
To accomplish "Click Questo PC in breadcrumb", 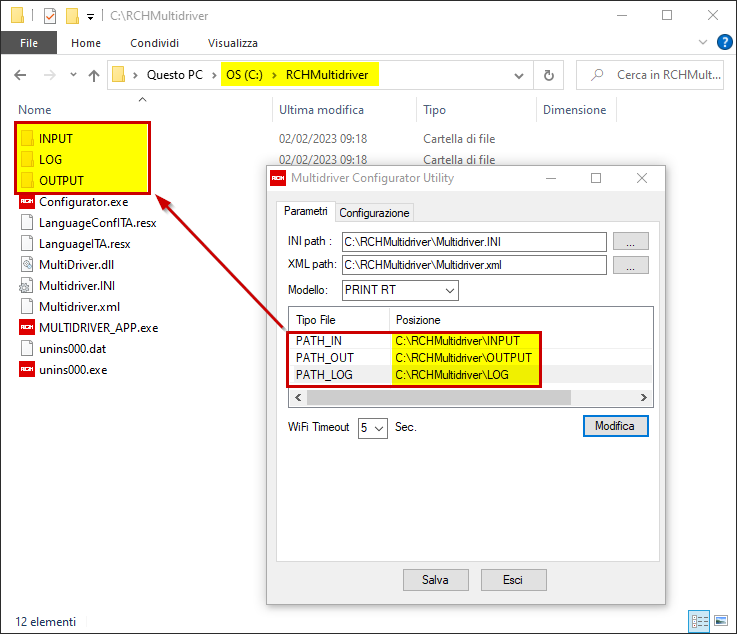I will point(174,75).
